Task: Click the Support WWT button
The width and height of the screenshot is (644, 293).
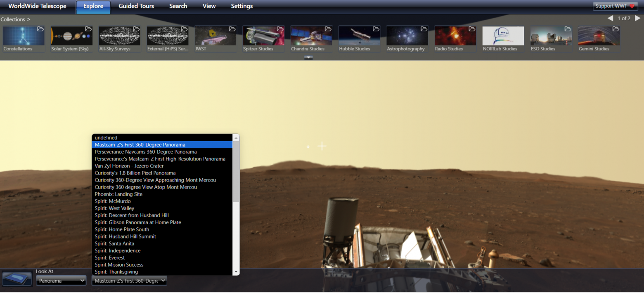Action: coord(615,6)
